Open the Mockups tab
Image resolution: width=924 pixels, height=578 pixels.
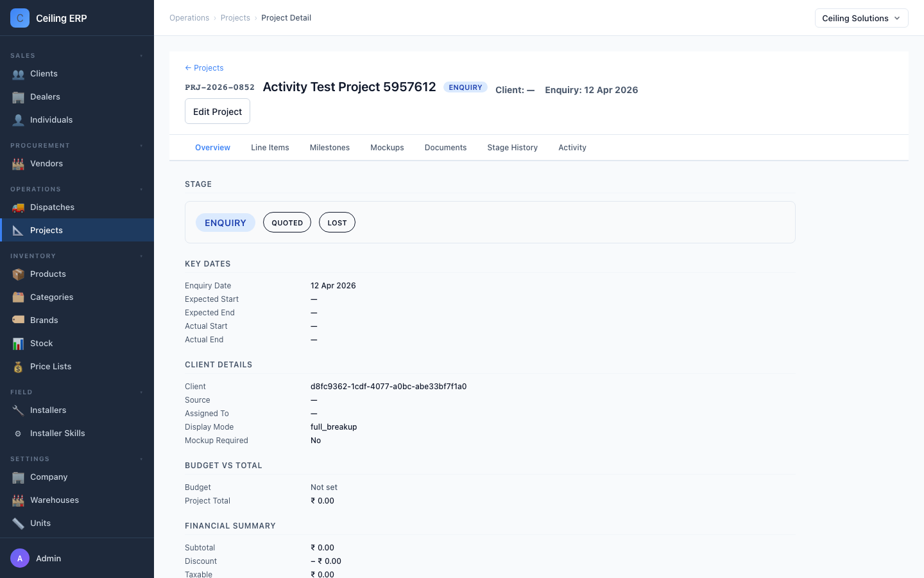[x=387, y=148]
